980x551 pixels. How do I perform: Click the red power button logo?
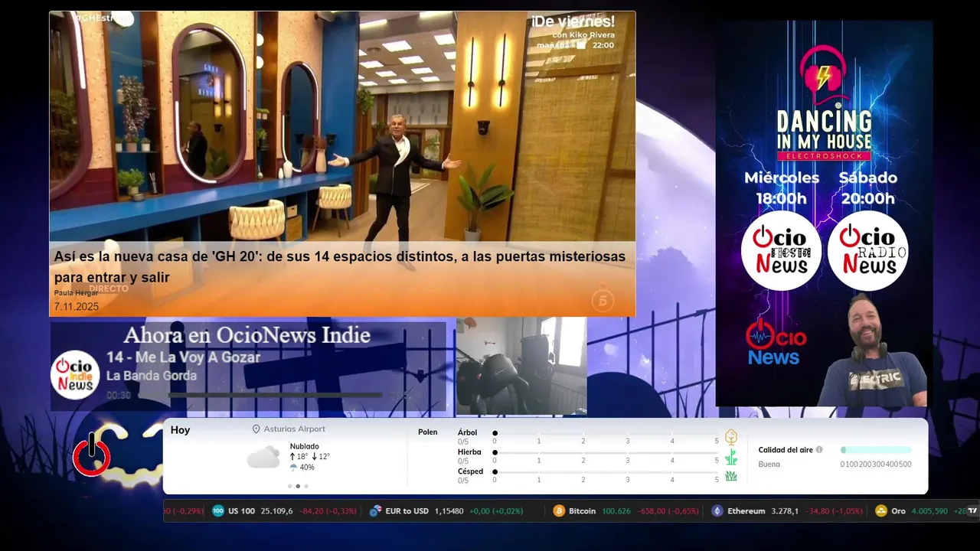pos(92,455)
